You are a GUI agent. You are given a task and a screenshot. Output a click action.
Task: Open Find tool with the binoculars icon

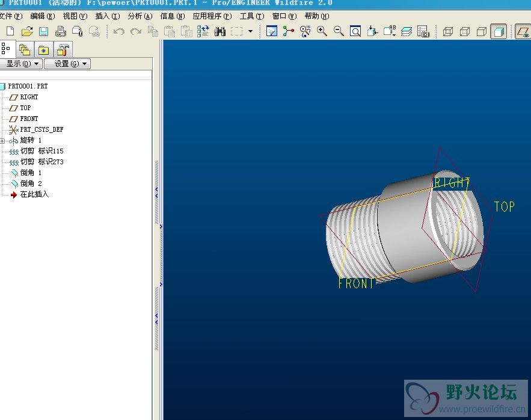point(219,31)
